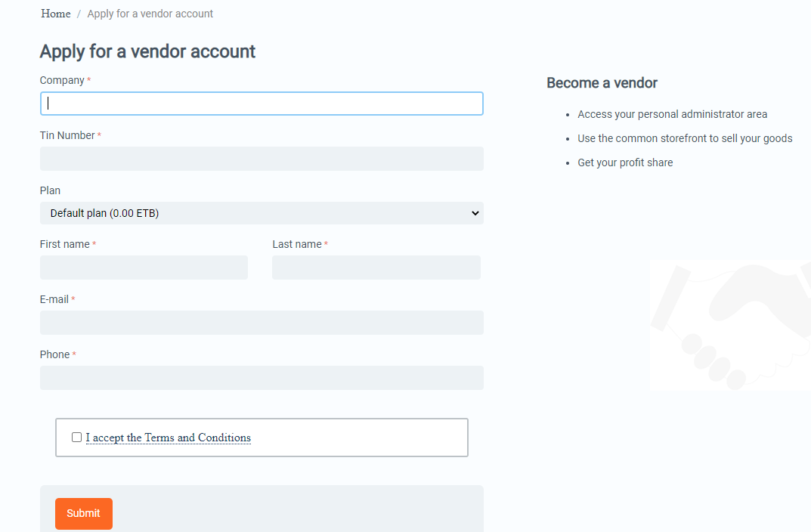Focus the Company text field
811x532 pixels.
tap(262, 104)
